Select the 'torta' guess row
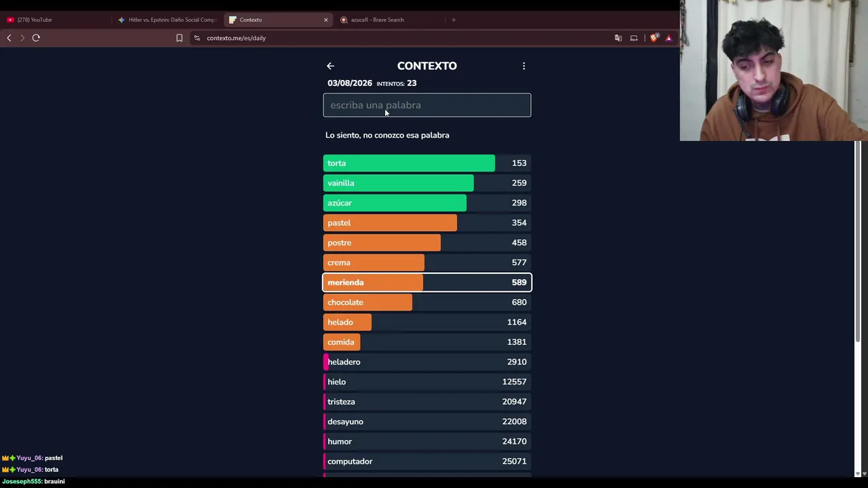The height and width of the screenshot is (488, 868). click(x=427, y=163)
